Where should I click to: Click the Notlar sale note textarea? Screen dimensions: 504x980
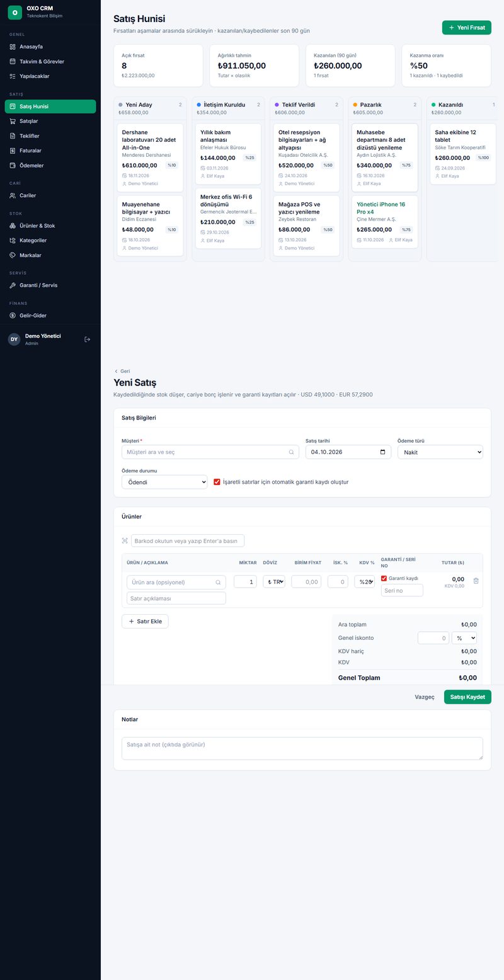[302, 748]
